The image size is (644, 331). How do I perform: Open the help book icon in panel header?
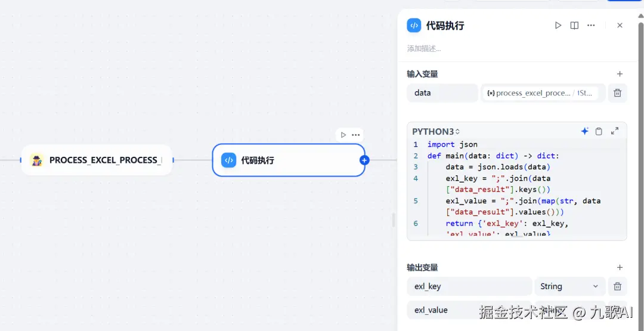[574, 26]
